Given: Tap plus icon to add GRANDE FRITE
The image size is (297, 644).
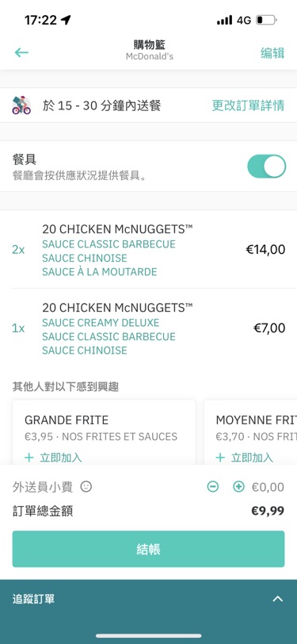Looking at the screenshot, I should point(29,458).
